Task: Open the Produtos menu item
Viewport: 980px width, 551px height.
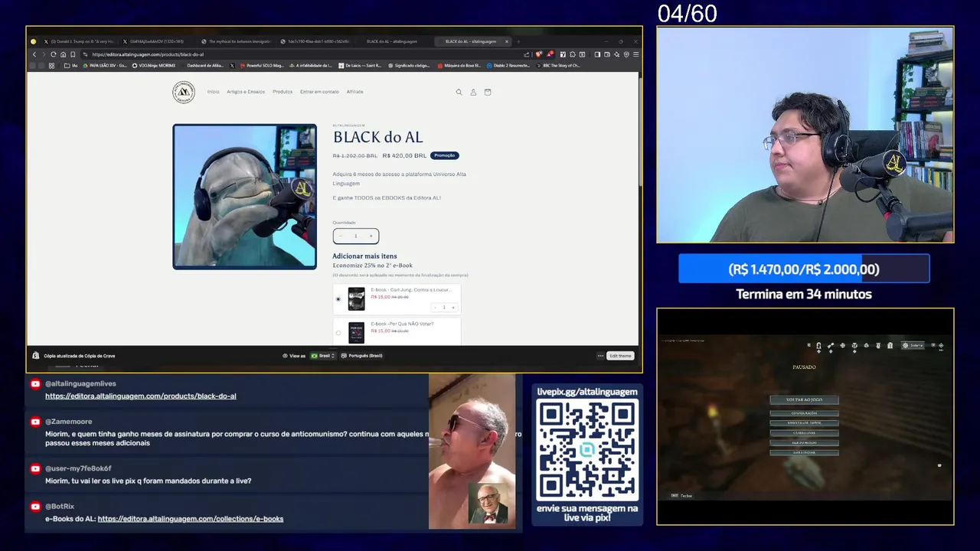Action: 283,92
